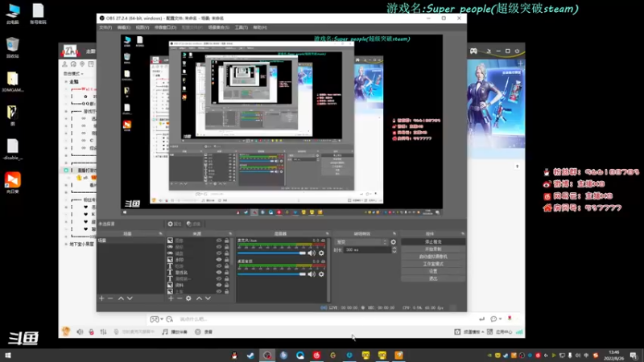Add a new source with the plus icon
Screen dimensions: 644x362
(x=171, y=298)
